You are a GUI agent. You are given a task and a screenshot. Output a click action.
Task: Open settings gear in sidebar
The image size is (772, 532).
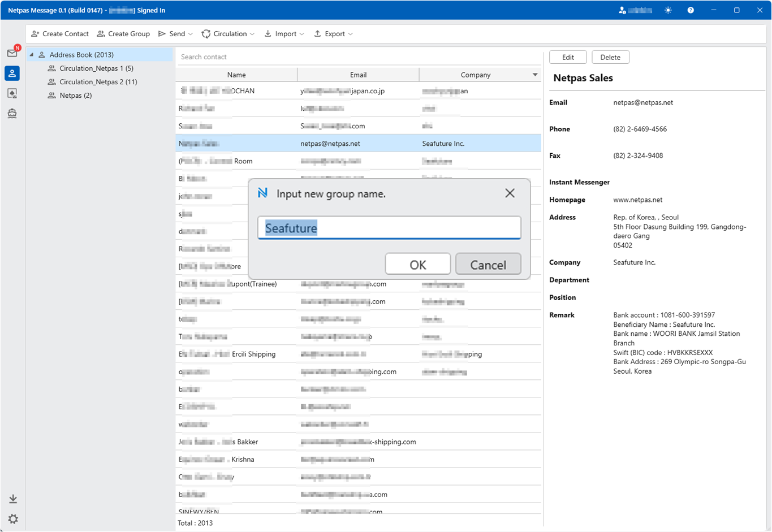pos(13,519)
